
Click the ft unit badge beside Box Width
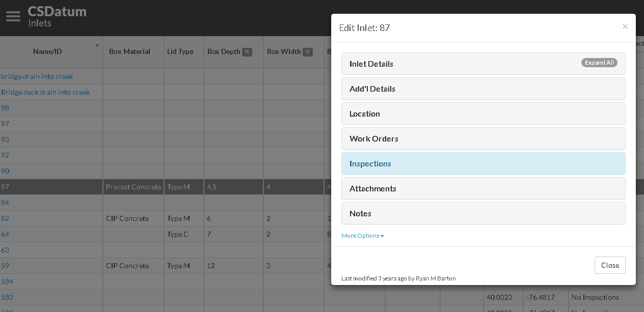coord(308,52)
